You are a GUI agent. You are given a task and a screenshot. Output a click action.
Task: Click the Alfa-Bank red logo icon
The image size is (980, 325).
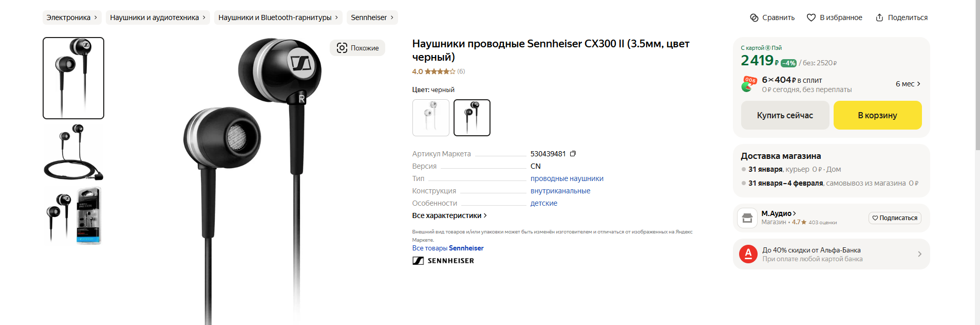[x=748, y=254]
